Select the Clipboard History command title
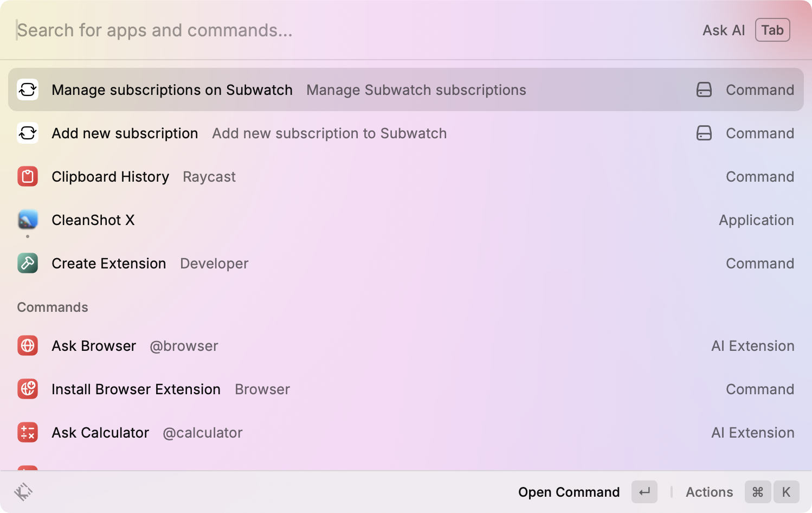Image resolution: width=812 pixels, height=513 pixels. (x=111, y=176)
